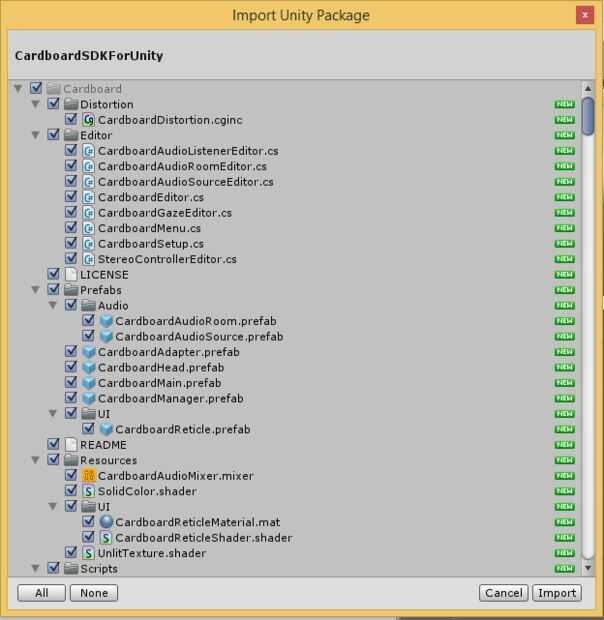Uncheck the root Cardboard folder checkbox

(36, 88)
